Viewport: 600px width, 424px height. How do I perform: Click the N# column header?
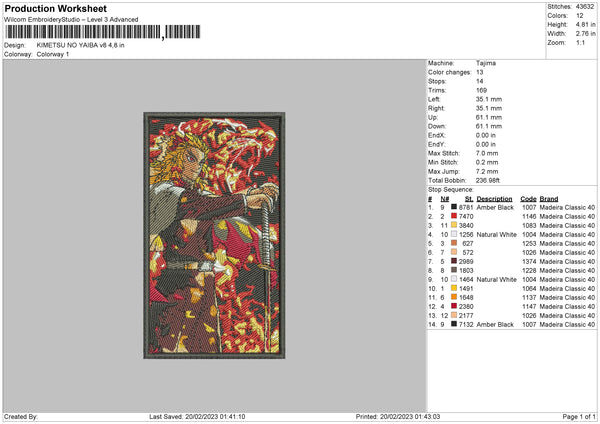[445, 199]
